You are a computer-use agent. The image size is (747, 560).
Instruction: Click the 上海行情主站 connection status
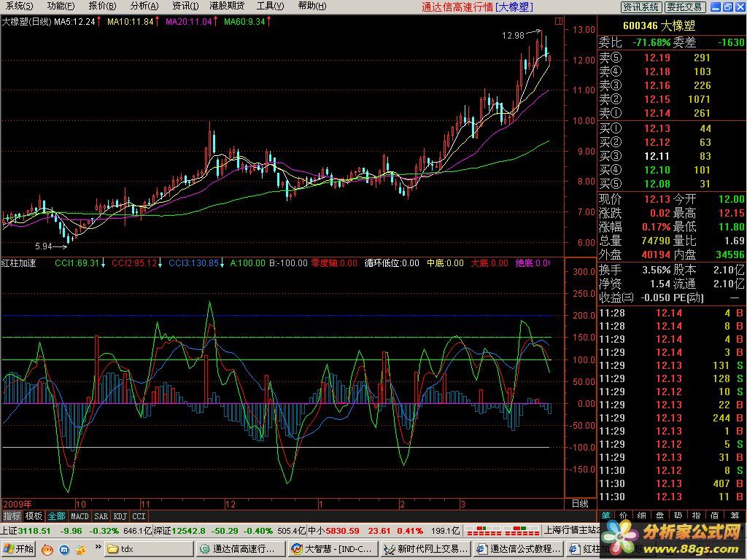coord(572,530)
